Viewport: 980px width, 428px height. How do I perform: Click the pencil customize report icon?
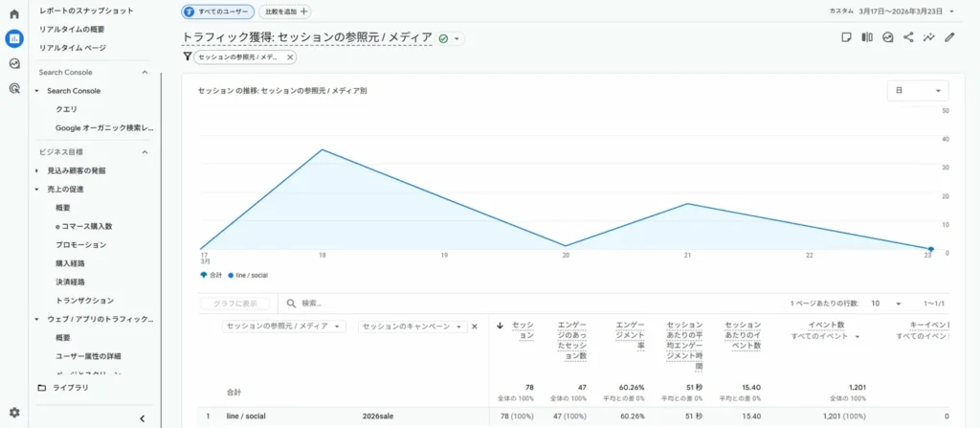(x=949, y=37)
